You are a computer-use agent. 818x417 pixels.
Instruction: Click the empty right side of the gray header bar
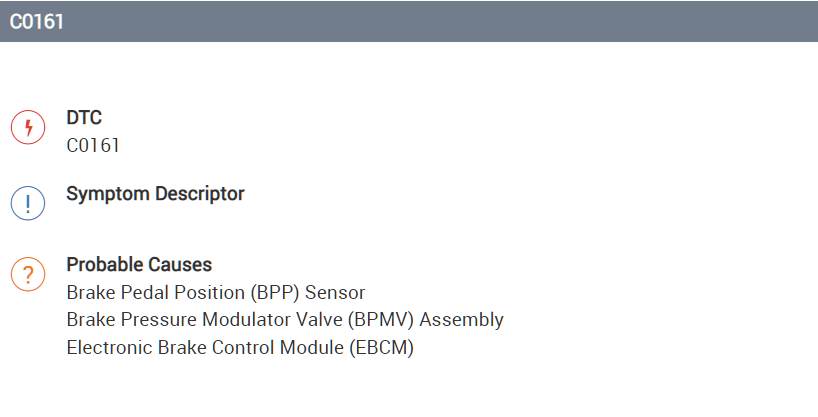[x=600, y=21]
